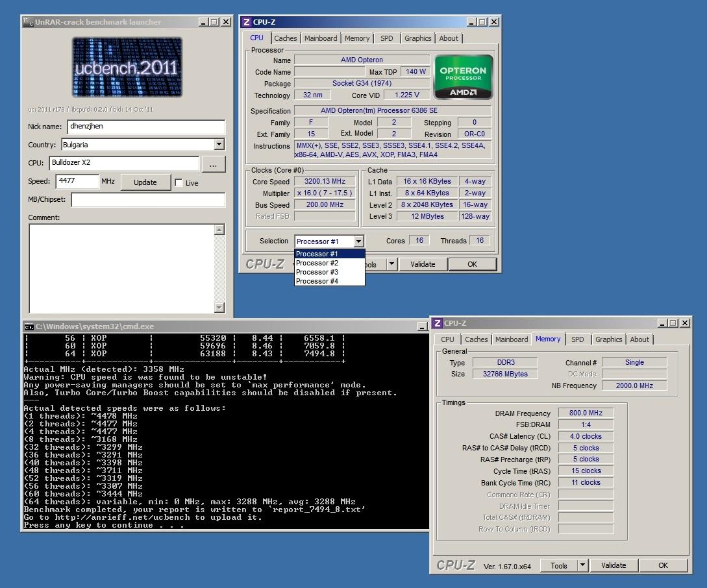Toggle the Live checkbox
707x588 pixels.
(x=179, y=182)
